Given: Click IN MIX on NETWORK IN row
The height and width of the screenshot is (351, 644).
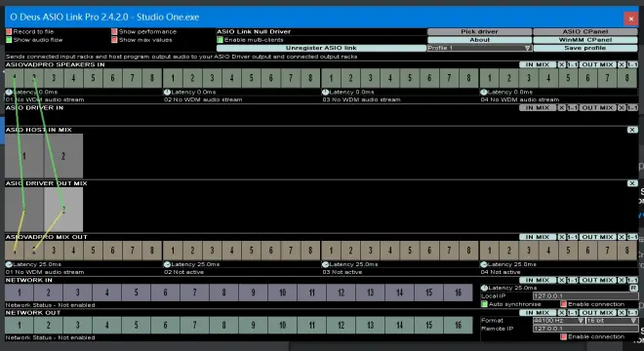Looking at the screenshot, I should coord(538,281).
